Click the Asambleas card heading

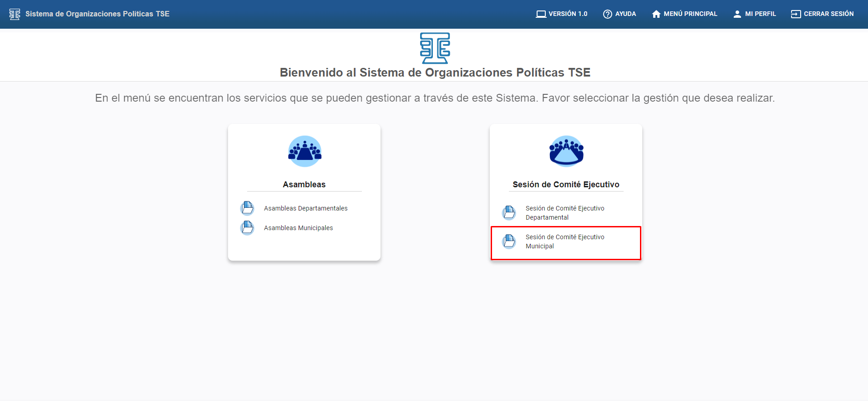(304, 185)
